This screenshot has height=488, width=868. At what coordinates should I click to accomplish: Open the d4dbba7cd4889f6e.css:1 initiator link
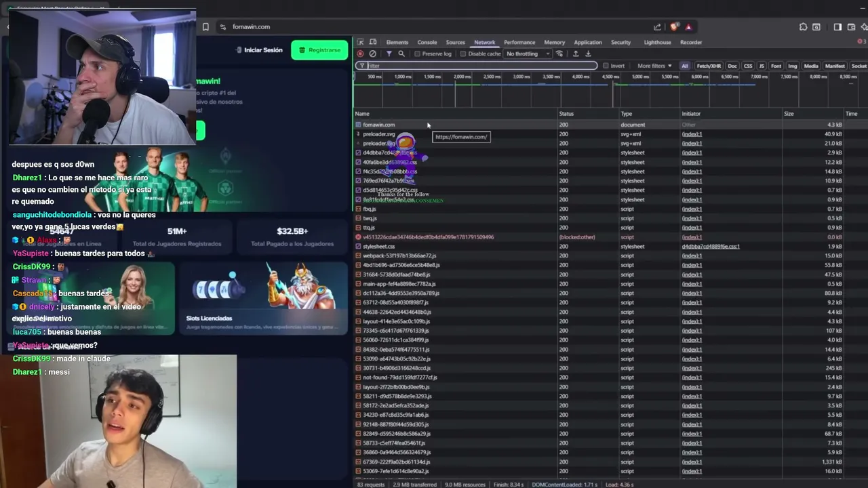coord(711,247)
